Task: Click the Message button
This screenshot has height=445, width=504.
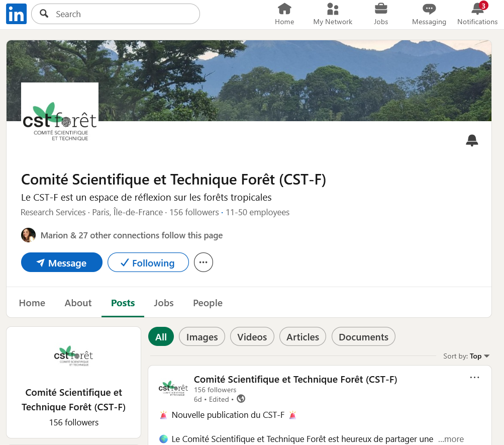Action: tap(61, 262)
